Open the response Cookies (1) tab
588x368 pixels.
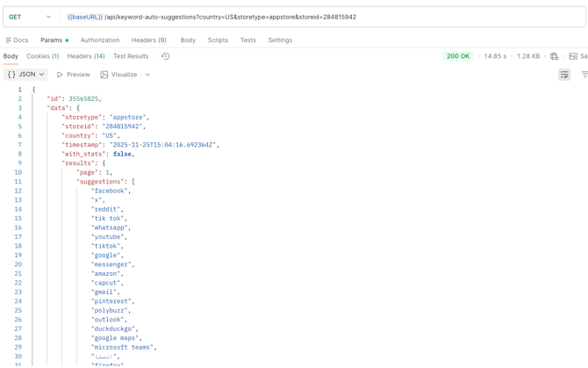click(42, 56)
